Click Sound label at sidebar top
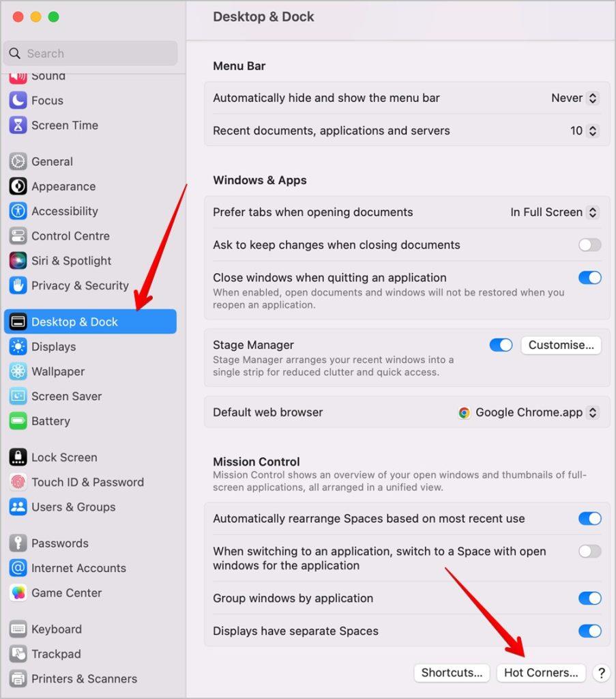This screenshot has height=699, width=616. [x=48, y=76]
